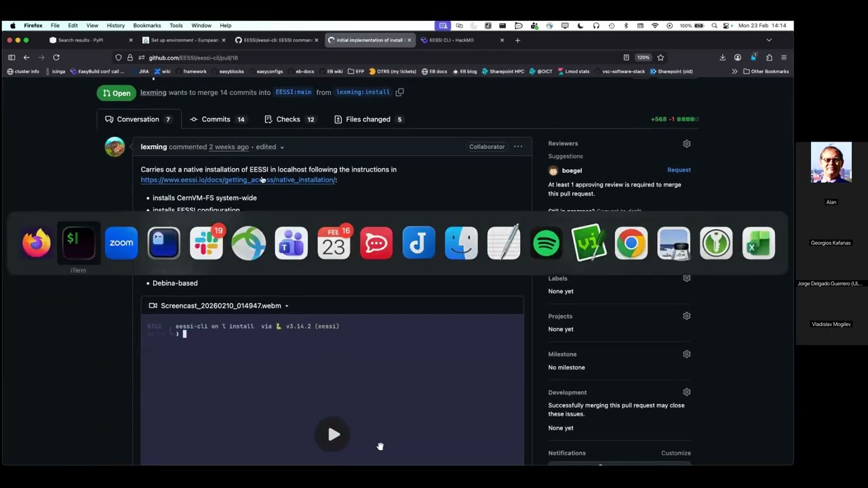Screen dimensions: 868x488
Task: Open TextEdit from the Dock
Action: [x=504, y=243]
